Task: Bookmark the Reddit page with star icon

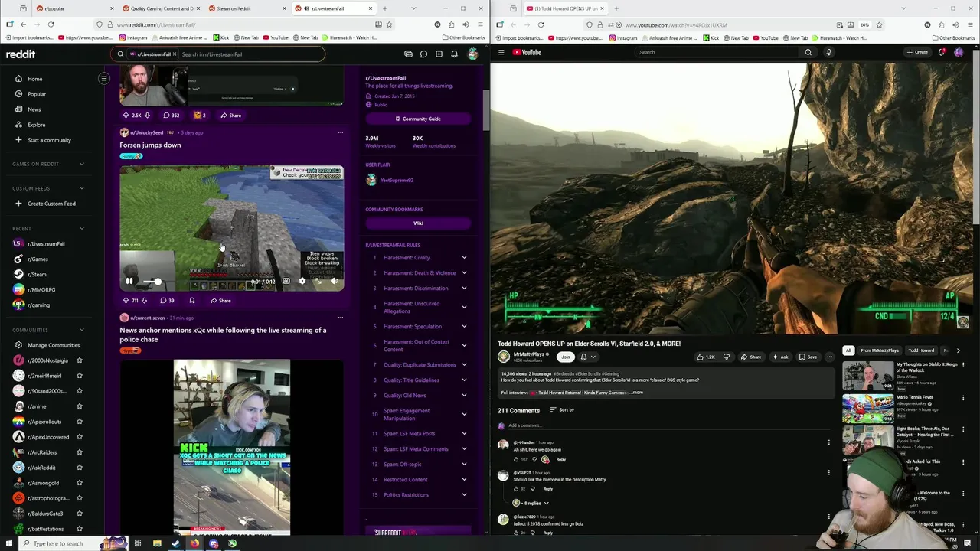Action: 389,24
